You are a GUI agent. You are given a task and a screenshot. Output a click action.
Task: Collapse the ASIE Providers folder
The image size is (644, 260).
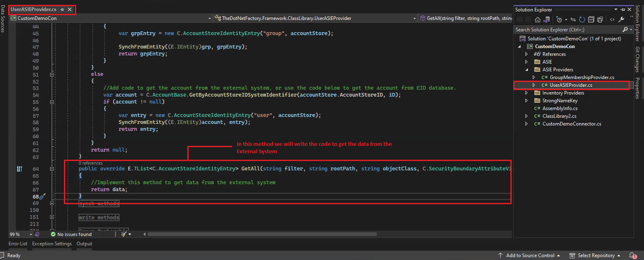point(526,70)
